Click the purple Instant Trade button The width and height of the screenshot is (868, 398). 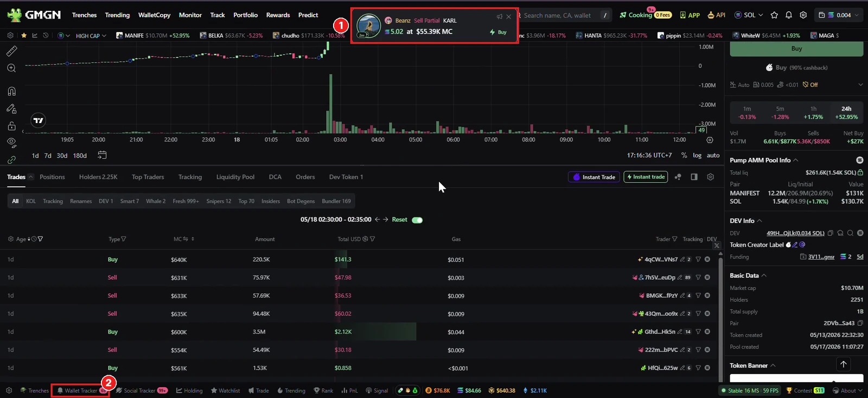593,177
